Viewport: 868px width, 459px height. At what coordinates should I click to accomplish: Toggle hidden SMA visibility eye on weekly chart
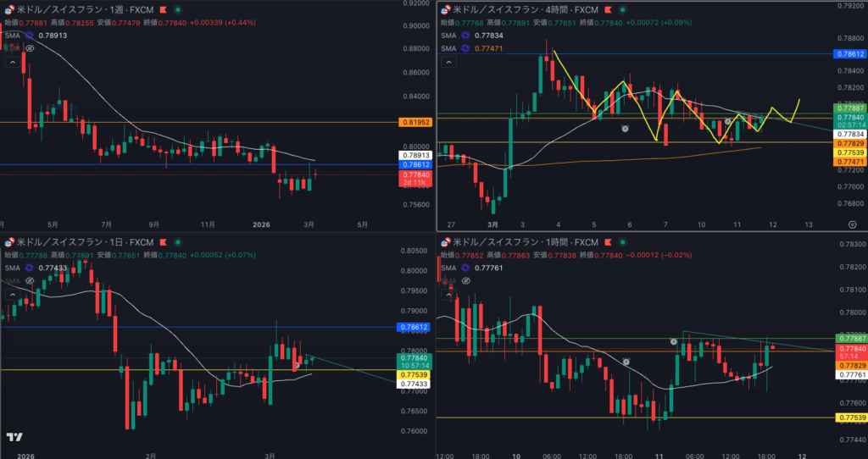click(30, 49)
